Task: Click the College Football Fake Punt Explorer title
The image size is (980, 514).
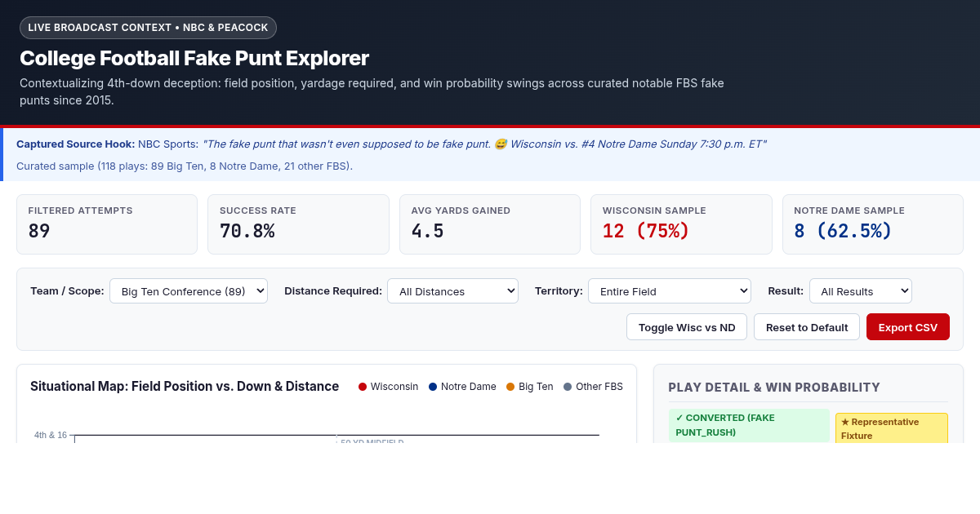Action: [194, 58]
